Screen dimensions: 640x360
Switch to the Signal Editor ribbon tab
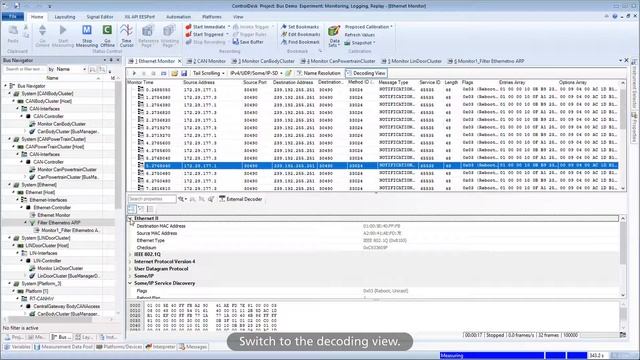100,17
